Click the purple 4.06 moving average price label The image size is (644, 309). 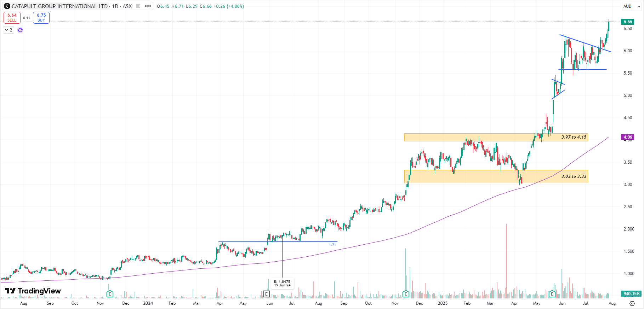point(628,137)
